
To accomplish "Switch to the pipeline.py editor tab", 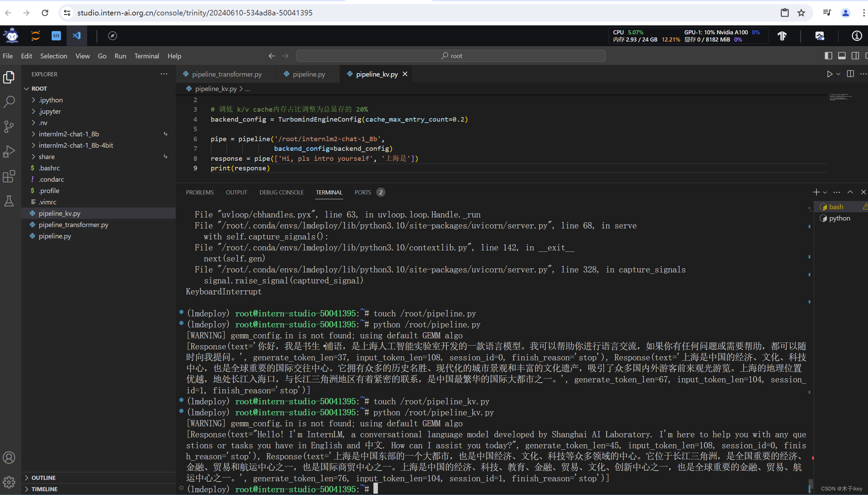I will (x=308, y=74).
